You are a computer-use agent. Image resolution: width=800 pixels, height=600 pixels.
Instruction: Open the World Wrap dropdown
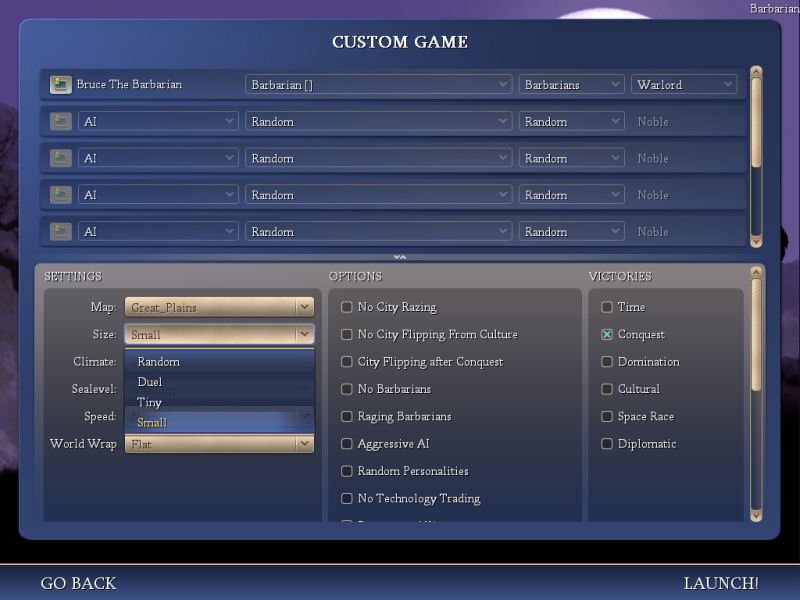pyautogui.click(x=219, y=444)
